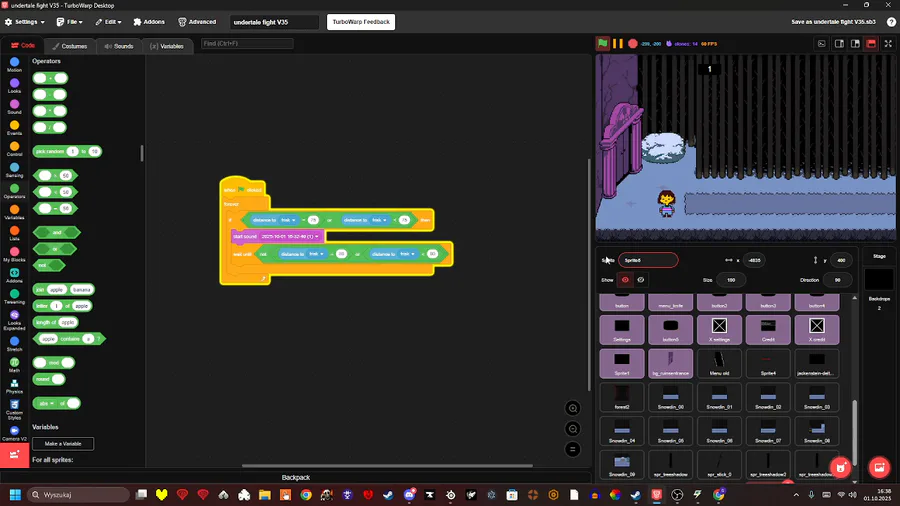The height and width of the screenshot is (506, 900).
Task: Switch to the Costumes tab
Action: (70, 46)
